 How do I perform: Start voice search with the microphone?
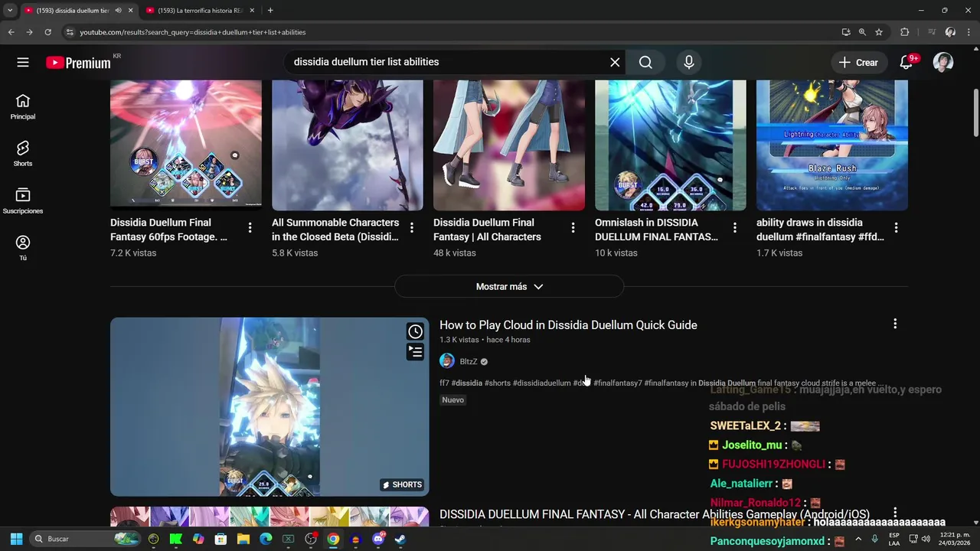[x=689, y=63]
